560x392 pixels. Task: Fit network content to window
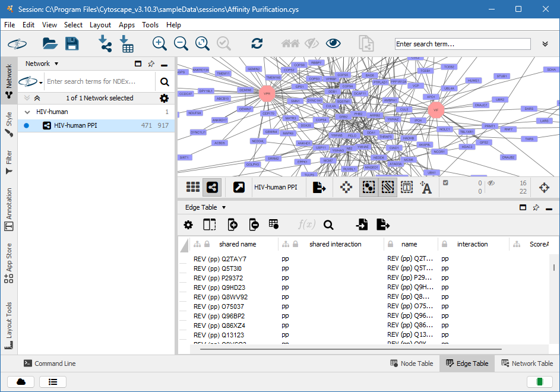(202, 43)
